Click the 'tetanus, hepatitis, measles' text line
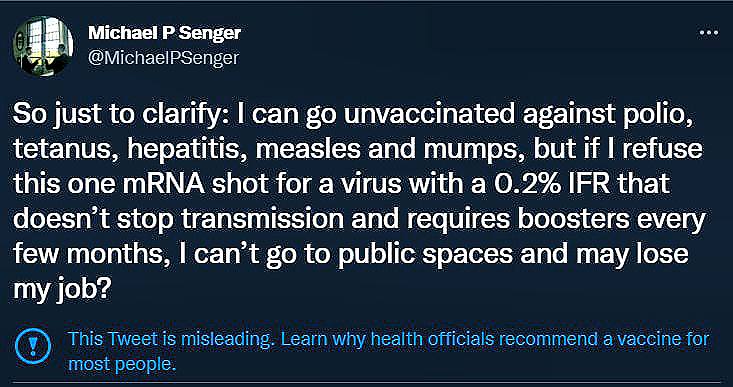Viewport: 733px width, 387px height. (x=358, y=150)
